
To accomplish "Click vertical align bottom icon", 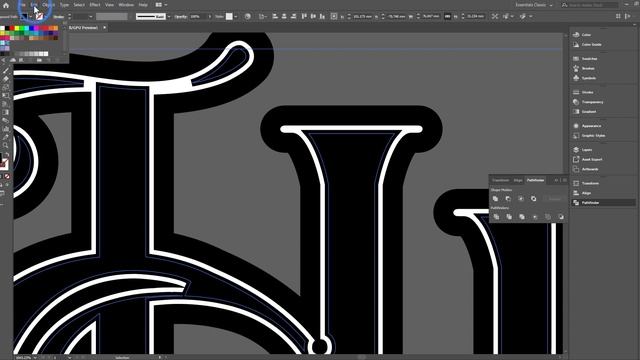I will click(x=322, y=16).
